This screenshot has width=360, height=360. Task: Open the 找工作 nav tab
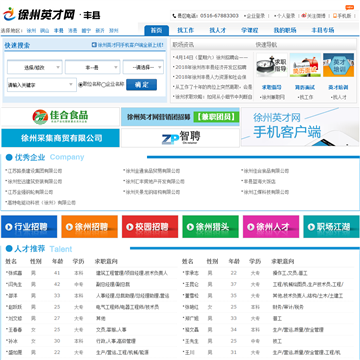[x=185, y=30]
